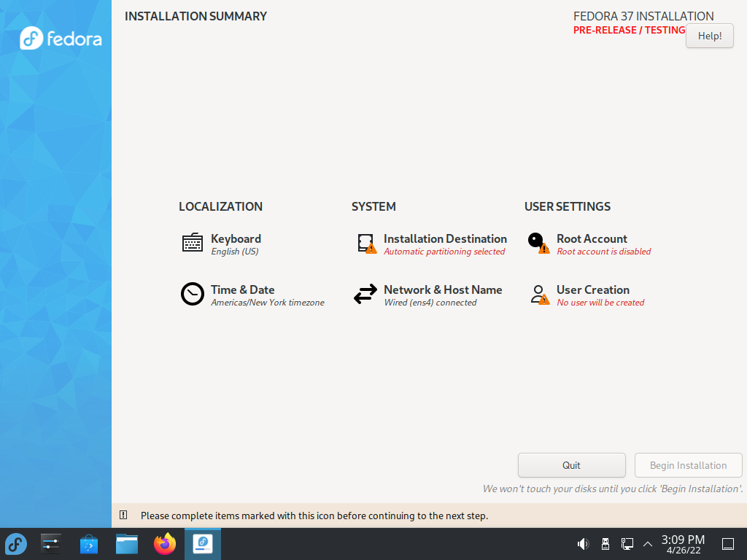This screenshot has width=747, height=560.
Task: Open System Settings from the taskbar
Action: click(x=50, y=544)
